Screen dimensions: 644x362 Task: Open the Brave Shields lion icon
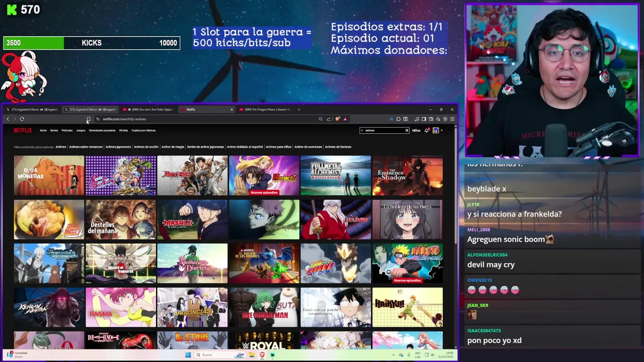(338, 119)
